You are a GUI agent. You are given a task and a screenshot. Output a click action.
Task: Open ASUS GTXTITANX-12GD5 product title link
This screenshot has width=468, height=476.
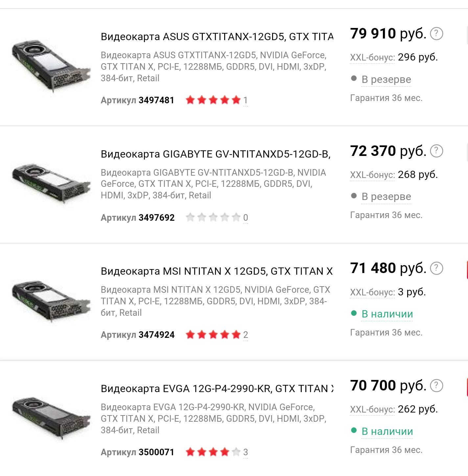[217, 37]
